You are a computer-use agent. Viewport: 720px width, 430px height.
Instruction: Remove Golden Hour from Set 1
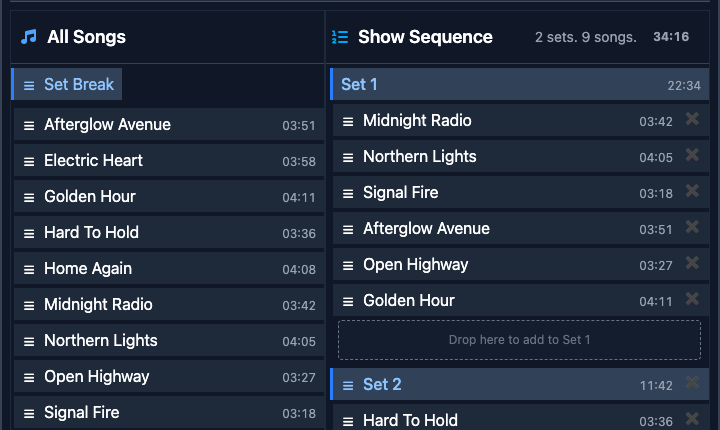pos(692,300)
